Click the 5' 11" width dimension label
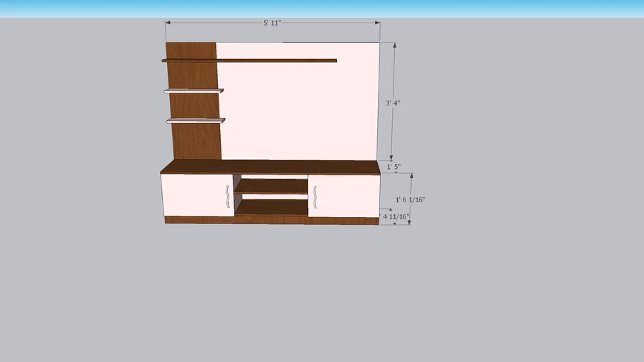 272,23
